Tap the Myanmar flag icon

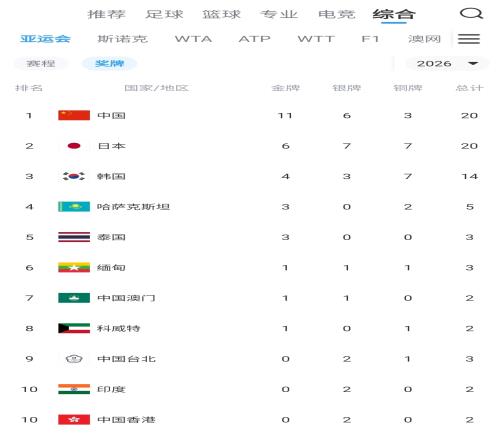pos(74,267)
